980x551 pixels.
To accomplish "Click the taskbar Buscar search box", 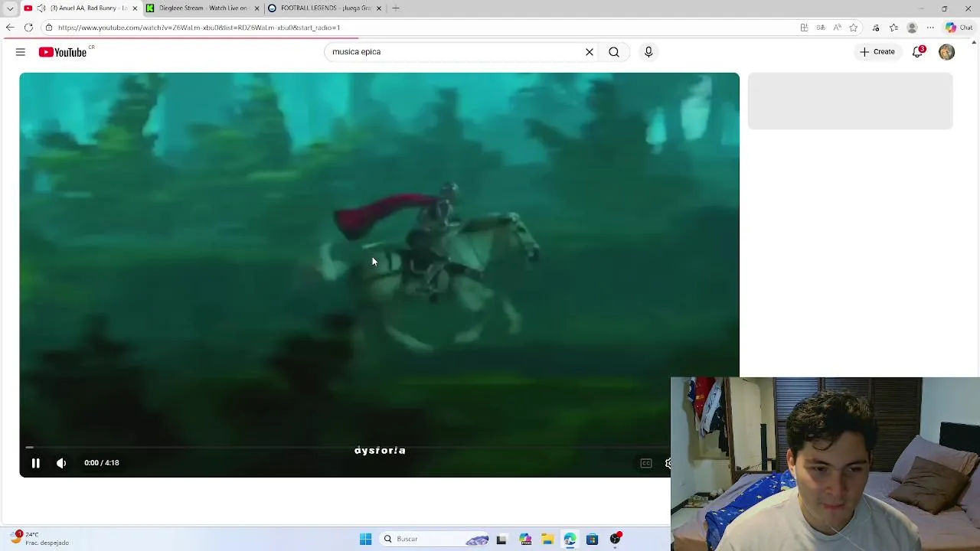I will (435, 540).
